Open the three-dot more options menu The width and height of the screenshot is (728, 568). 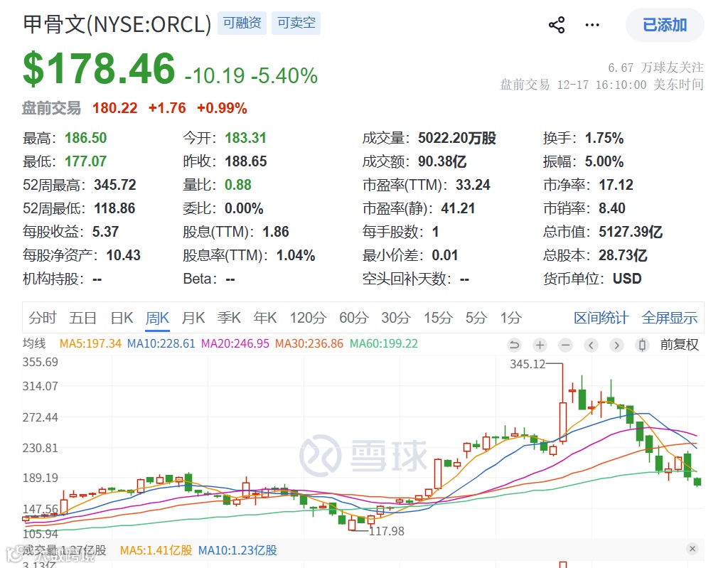592,25
